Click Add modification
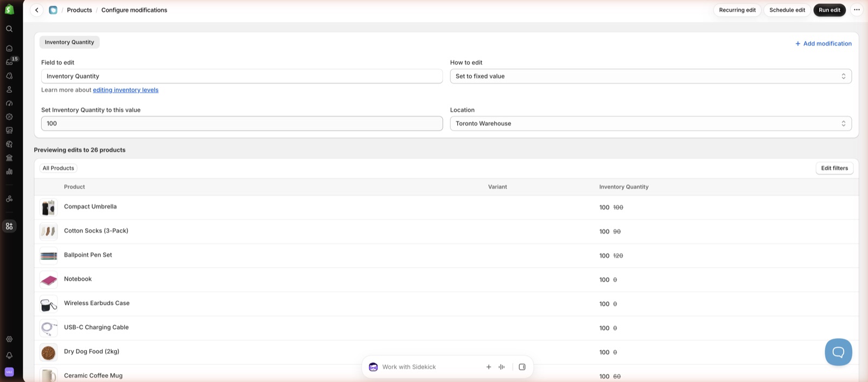The width and height of the screenshot is (868, 382). tap(823, 43)
